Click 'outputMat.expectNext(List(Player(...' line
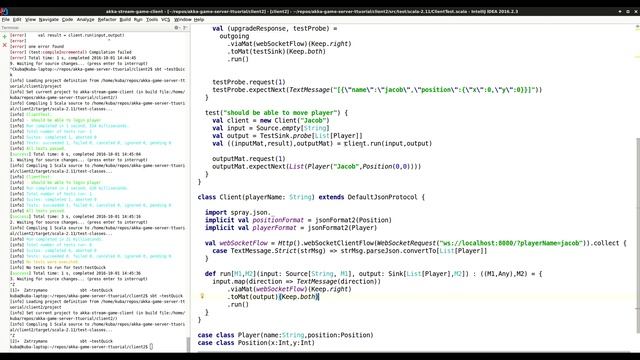Image resolution: width=640 pixels, height=360 pixels. pos(316,167)
